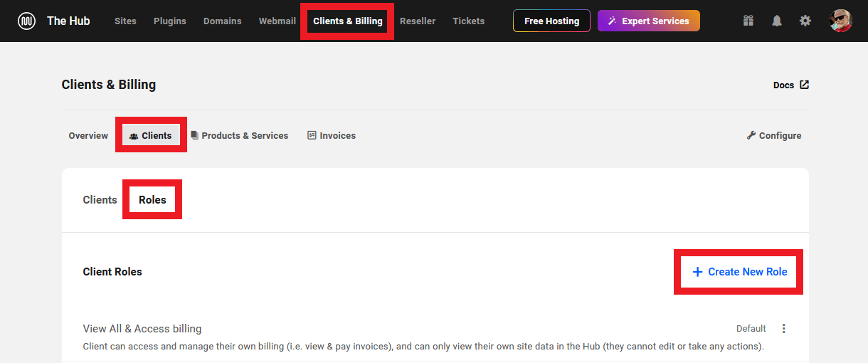Select the Roles sub-tab
Viewport: 868px width, 363px height.
coord(152,200)
